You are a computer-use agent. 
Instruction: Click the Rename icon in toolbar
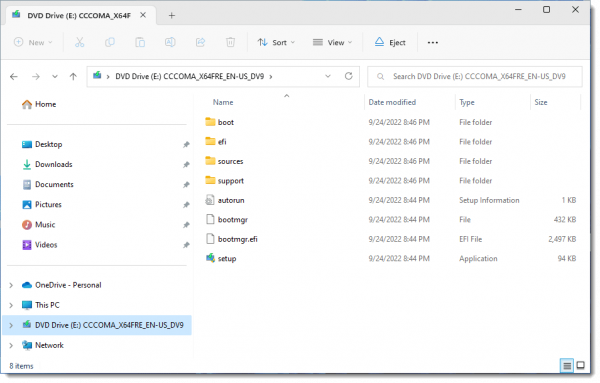click(x=170, y=42)
